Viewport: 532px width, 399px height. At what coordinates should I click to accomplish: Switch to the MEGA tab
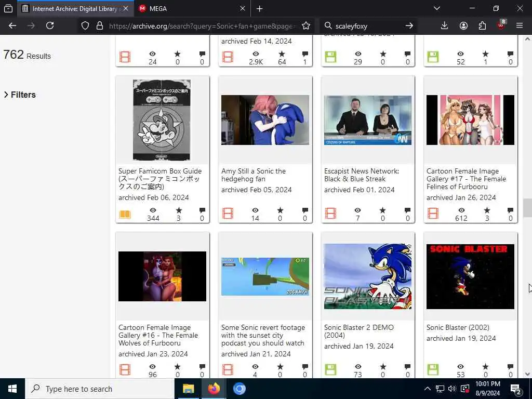[x=192, y=9]
